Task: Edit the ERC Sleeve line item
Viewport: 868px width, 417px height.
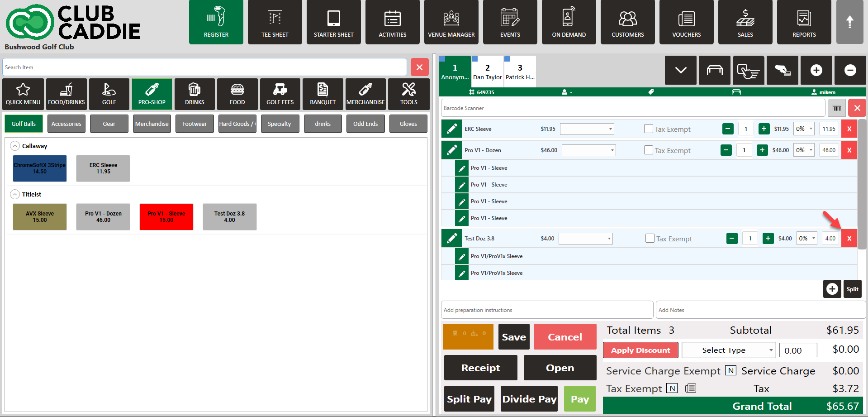Action: 451,129
